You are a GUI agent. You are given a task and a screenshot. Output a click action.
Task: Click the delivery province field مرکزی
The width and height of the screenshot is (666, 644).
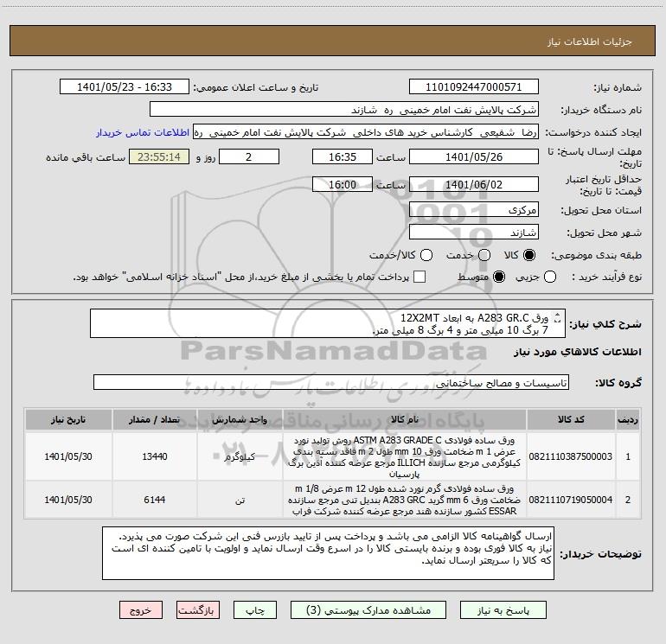pyautogui.click(x=474, y=210)
